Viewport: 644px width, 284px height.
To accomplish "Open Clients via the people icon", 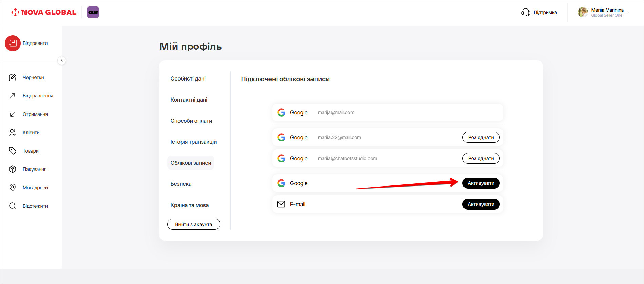I will click(13, 132).
